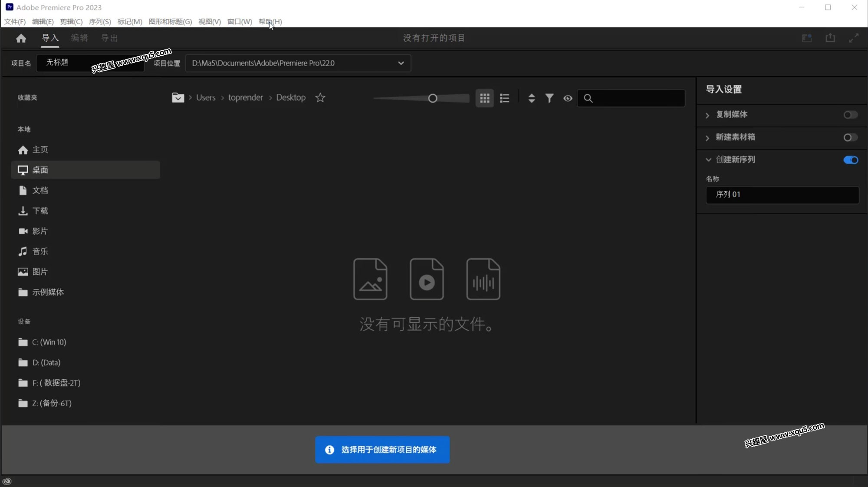Open 文档 folder in sidebar
868x487 pixels.
tap(85, 190)
